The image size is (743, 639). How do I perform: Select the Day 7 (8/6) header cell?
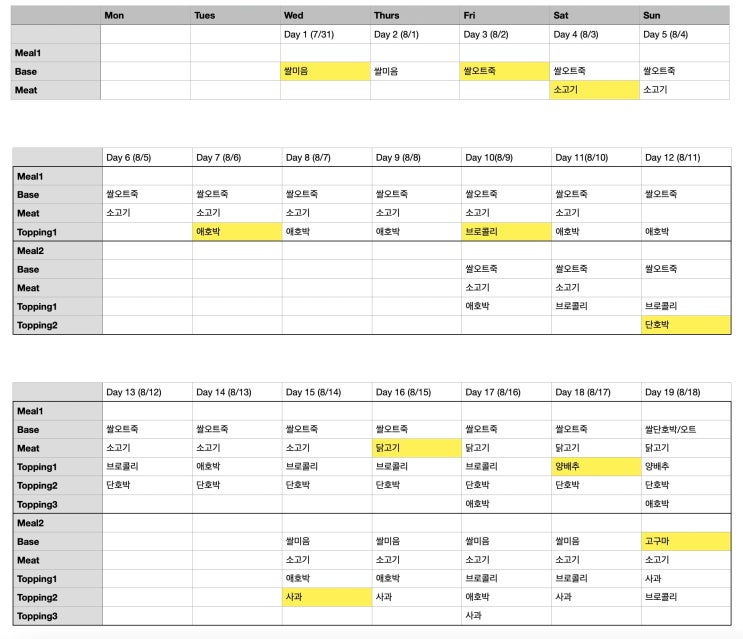click(x=237, y=157)
